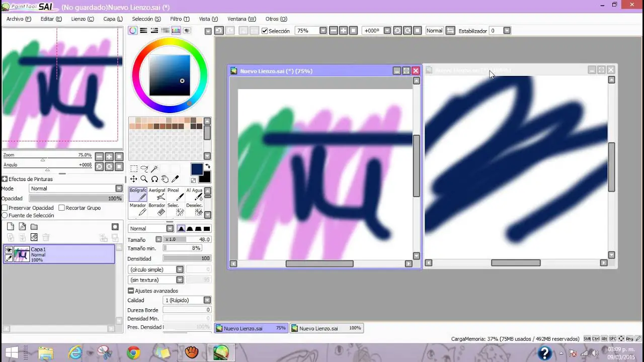Show the color wheel panel toggle
The width and height of the screenshot is (644, 362).
pyautogui.click(x=133, y=31)
